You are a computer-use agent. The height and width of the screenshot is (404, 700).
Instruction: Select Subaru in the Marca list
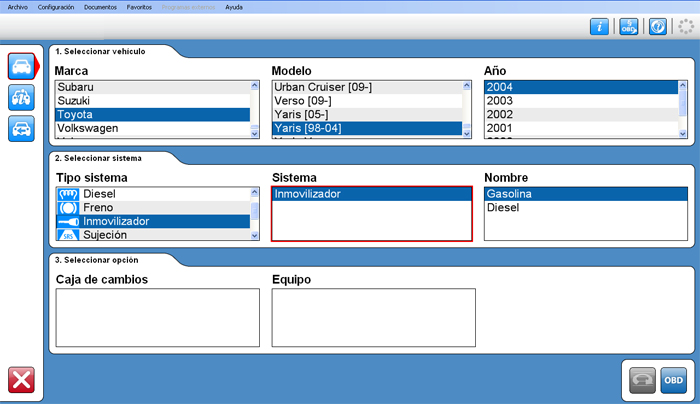coord(152,87)
